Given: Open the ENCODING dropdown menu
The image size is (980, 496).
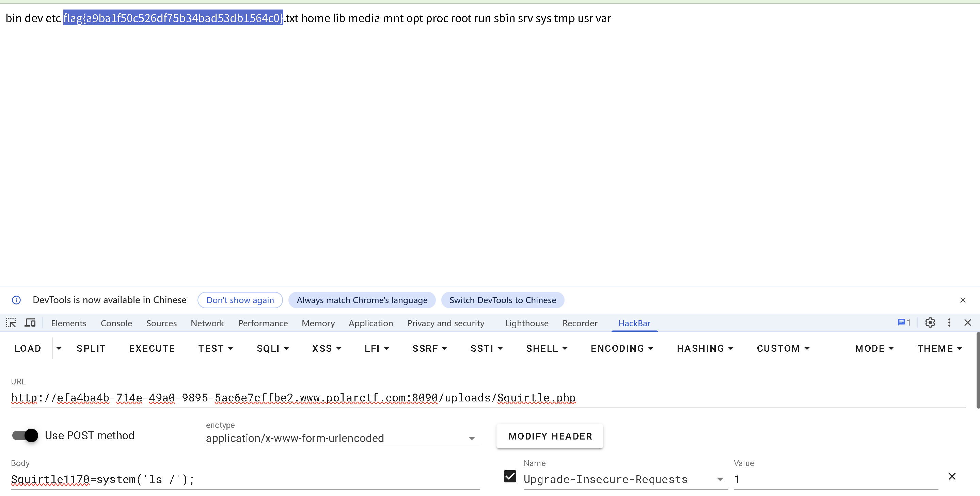Looking at the screenshot, I should [x=622, y=348].
